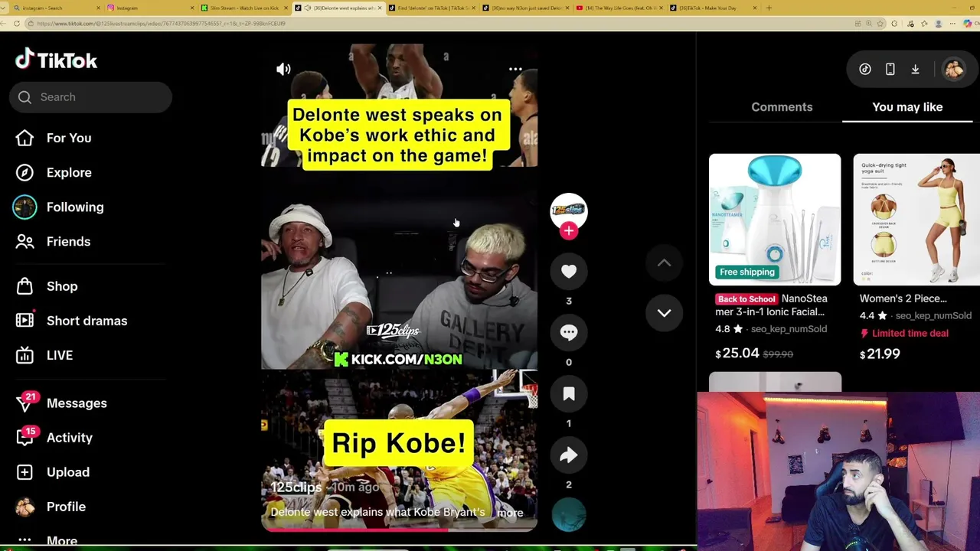Switch to the Find 'delonte' on TikTok browser tab

[432, 8]
